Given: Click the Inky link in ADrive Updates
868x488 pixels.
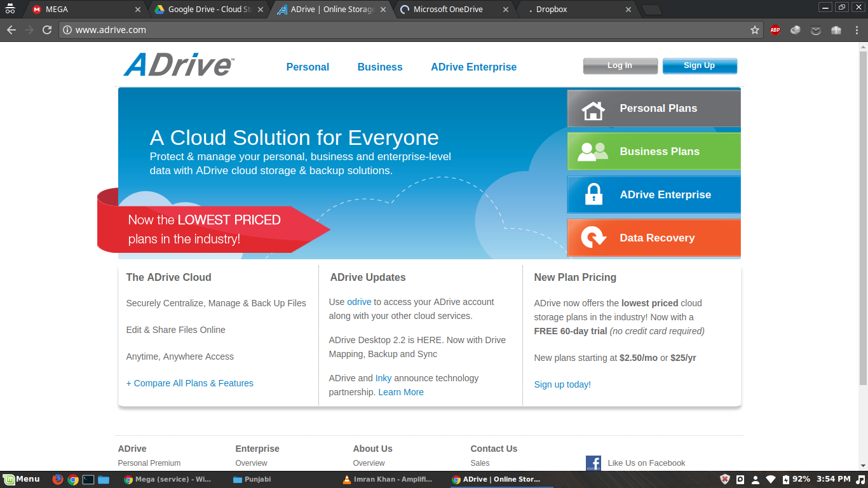Looking at the screenshot, I should tap(383, 378).
